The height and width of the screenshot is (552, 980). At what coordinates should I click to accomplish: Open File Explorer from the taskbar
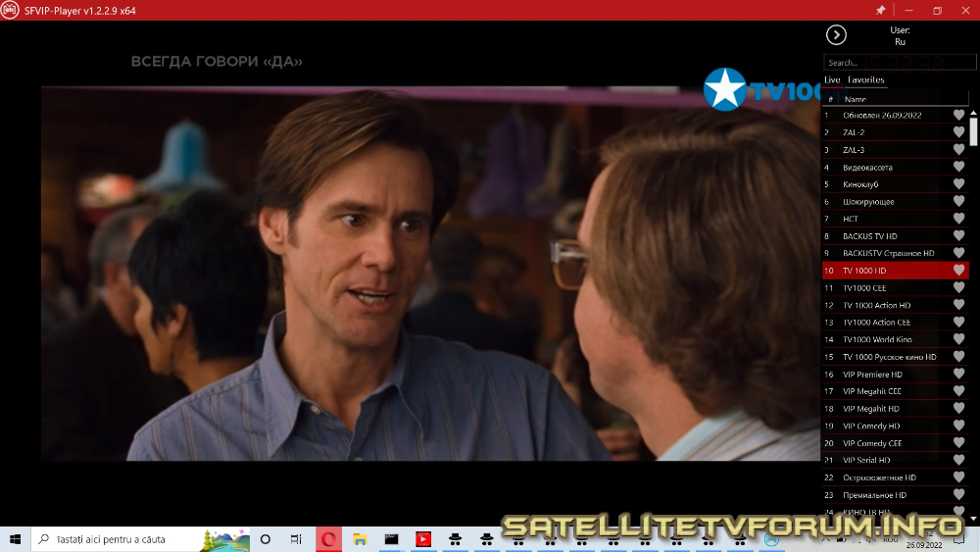pyautogui.click(x=360, y=539)
